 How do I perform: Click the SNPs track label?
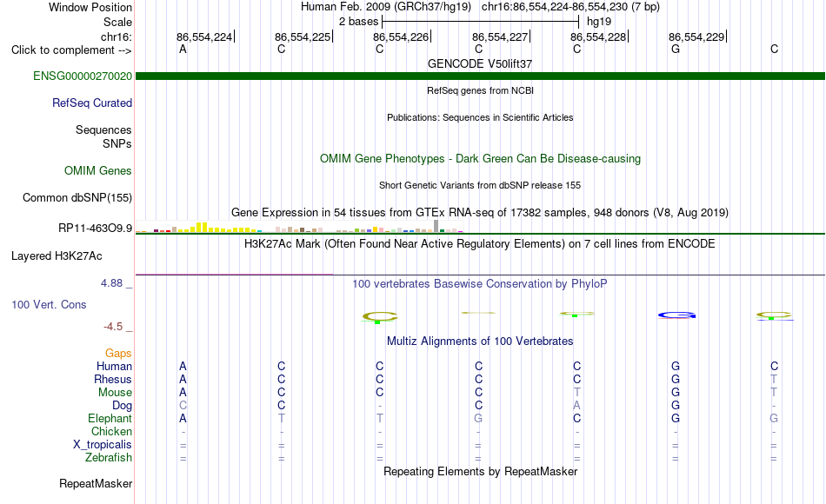[117, 143]
